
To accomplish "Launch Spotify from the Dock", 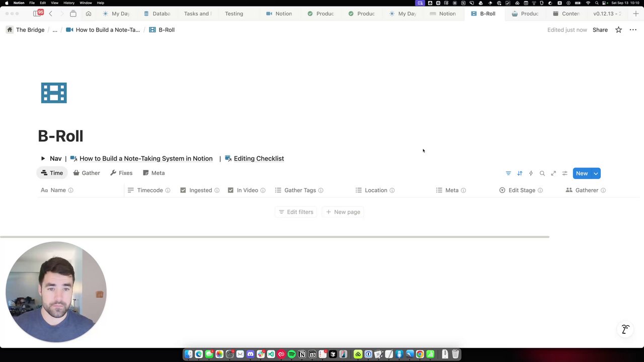I will [x=291, y=354].
